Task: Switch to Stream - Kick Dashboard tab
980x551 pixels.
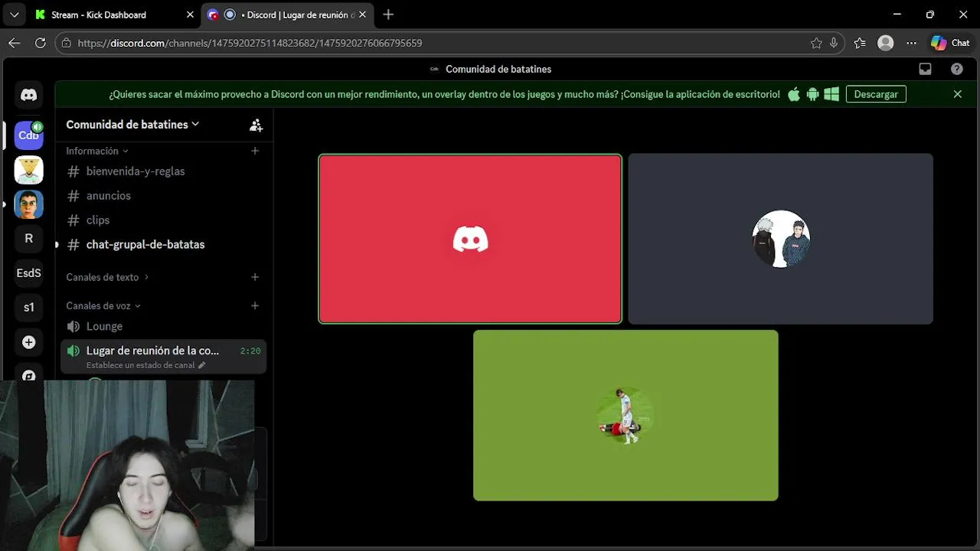Action: point(115,15)
